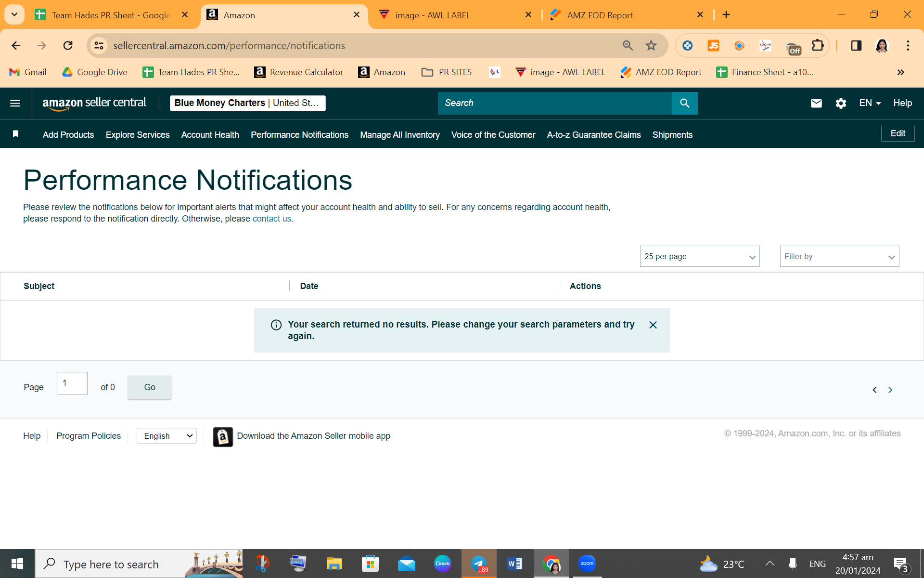
Task: Click the Windows taskbar search box
Action: 139,564
